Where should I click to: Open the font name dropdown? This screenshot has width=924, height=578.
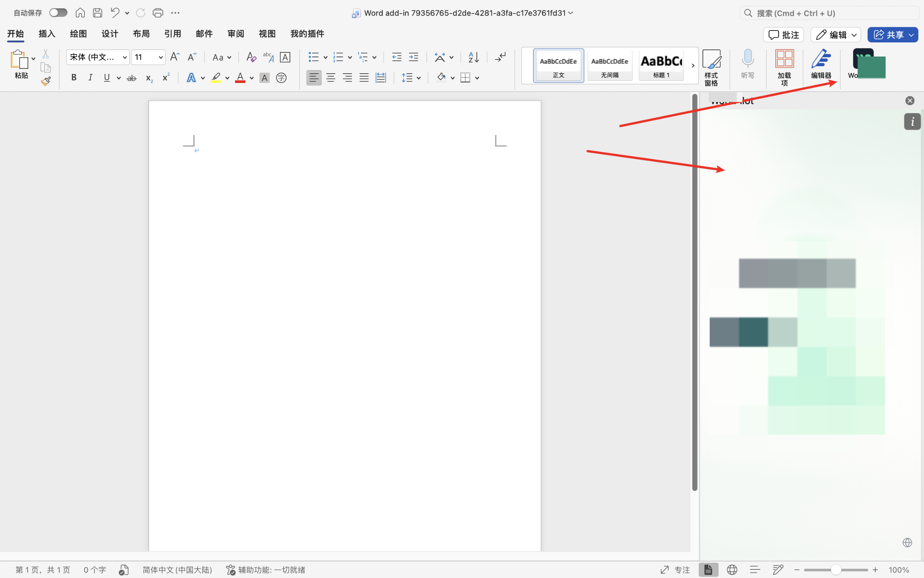coord(125,57)
